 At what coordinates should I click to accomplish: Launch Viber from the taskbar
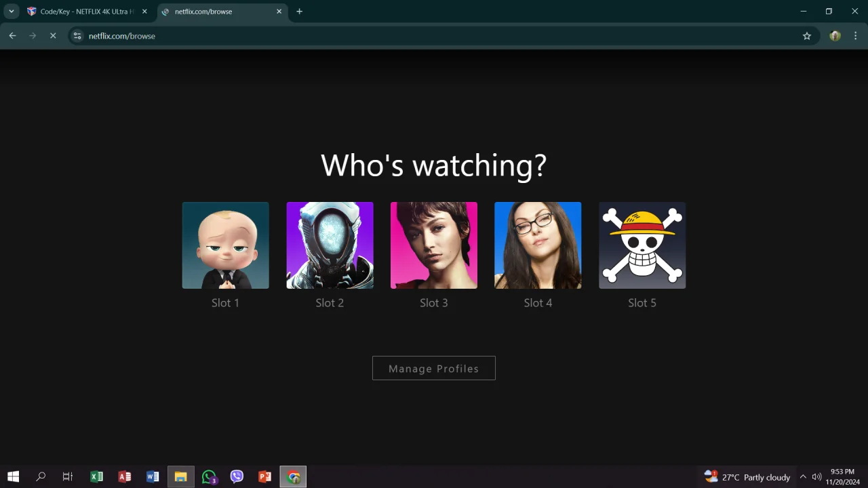pyautogui.click(x=237, y=477)
